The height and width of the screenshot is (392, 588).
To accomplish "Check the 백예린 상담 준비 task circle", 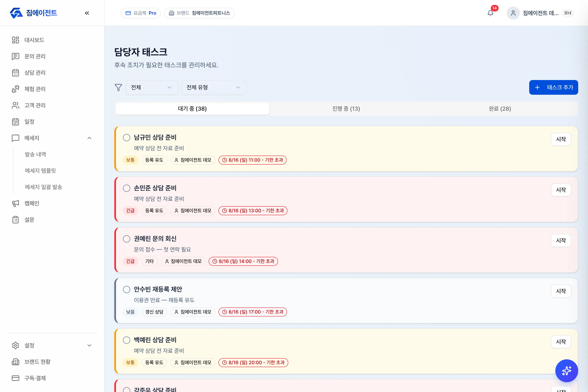I will [127, 340].
